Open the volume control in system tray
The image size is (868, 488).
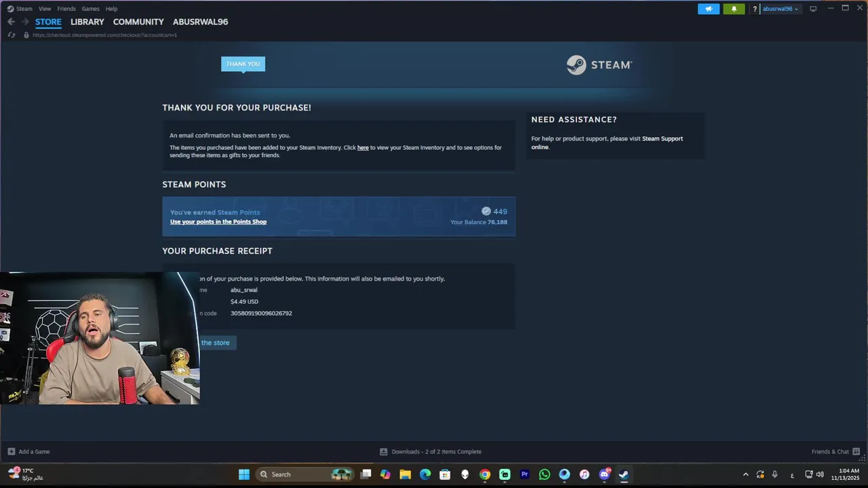click(x=820, y=474)
